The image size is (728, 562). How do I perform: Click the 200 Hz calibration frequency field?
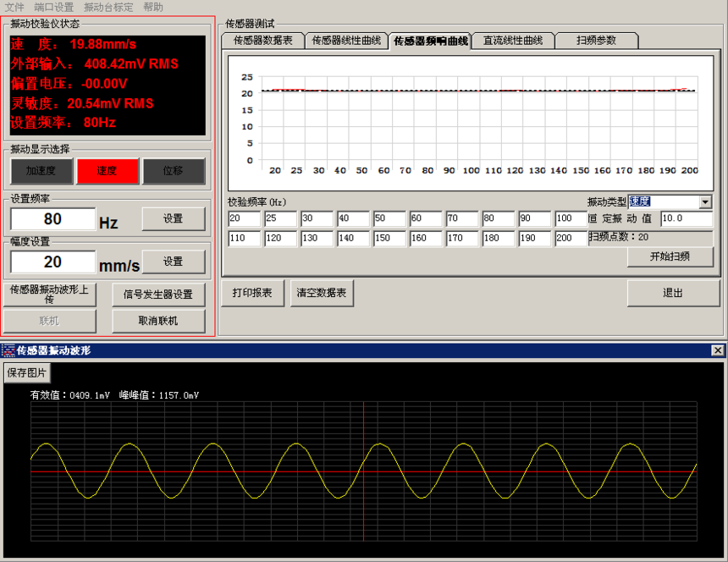[x=571, y=239]
